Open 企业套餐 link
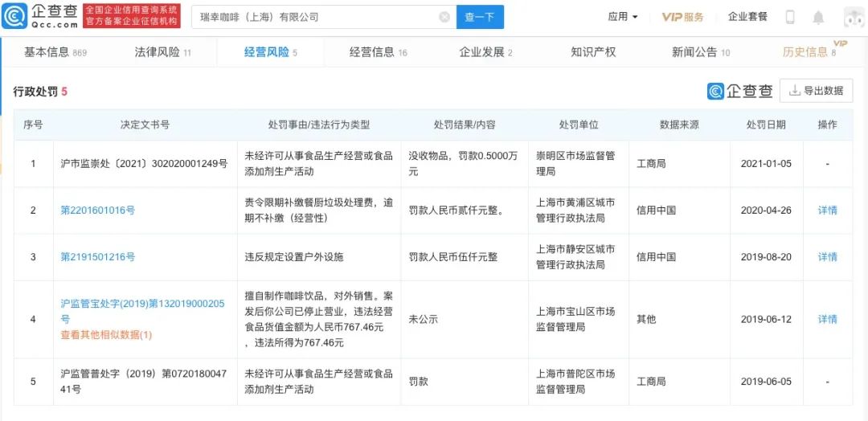 pos(748,17)
